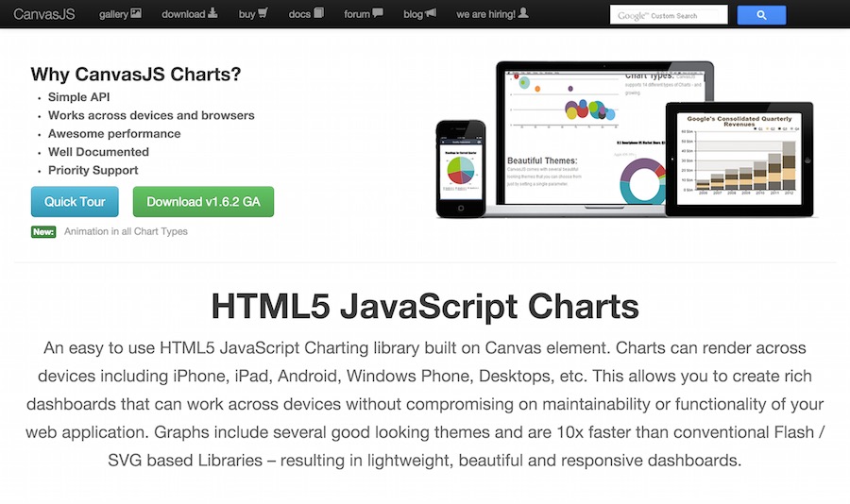Open the docs menu item

click(x=306, y=14)
